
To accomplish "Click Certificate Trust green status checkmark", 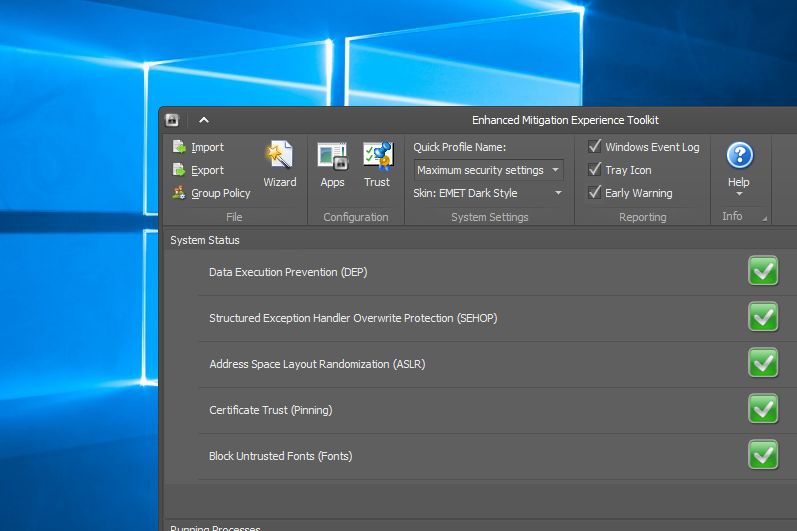I will click(763, 408).
